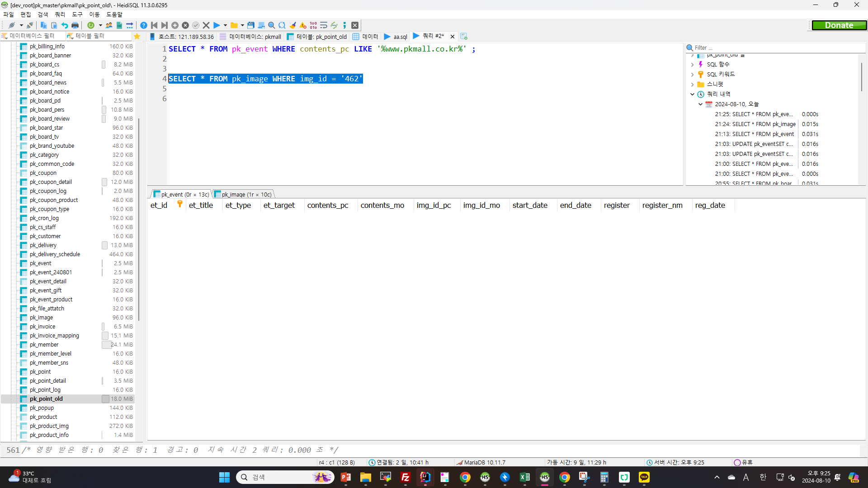The width and height of the screenshot is (868, 488).
Task: Open the find text magnifier icon
Action: [x=272, y=25]
